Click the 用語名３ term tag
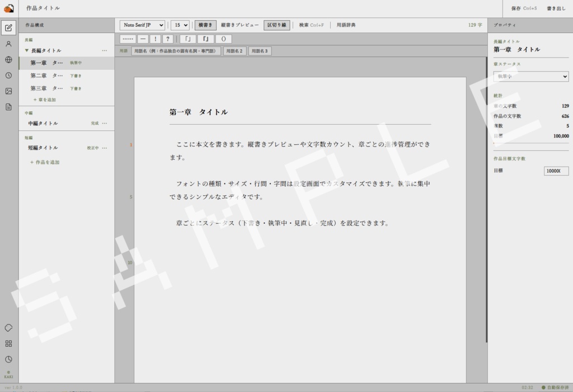Image resolution: width=573 pixels, height=392 pixels. pyautogui.click(x=260, y=51)
